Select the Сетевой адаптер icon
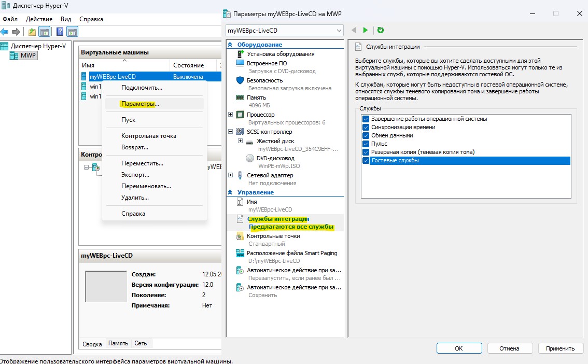Viewport: 588px width, 364px height. 239,175
